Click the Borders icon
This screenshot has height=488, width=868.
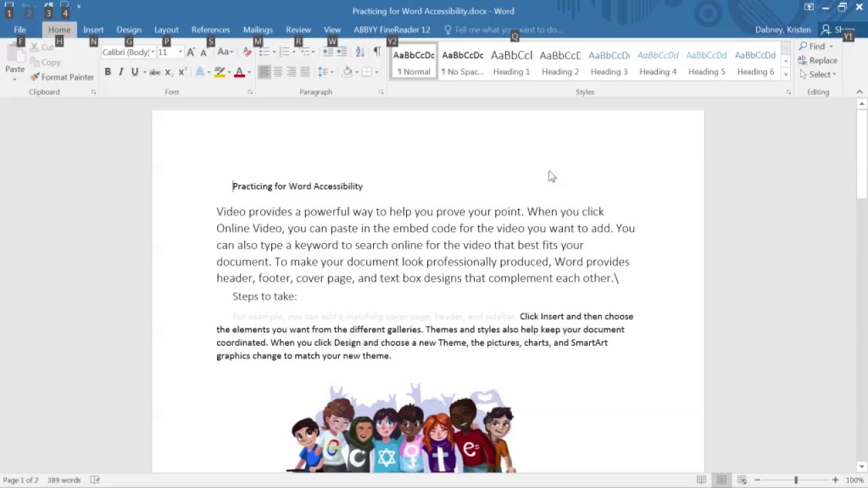(367, 72)
